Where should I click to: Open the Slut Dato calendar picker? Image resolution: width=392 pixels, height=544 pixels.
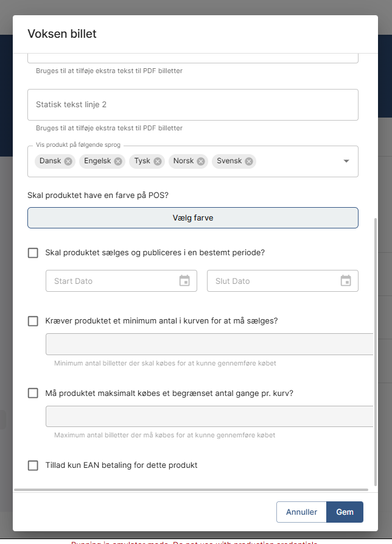[346, 281]
